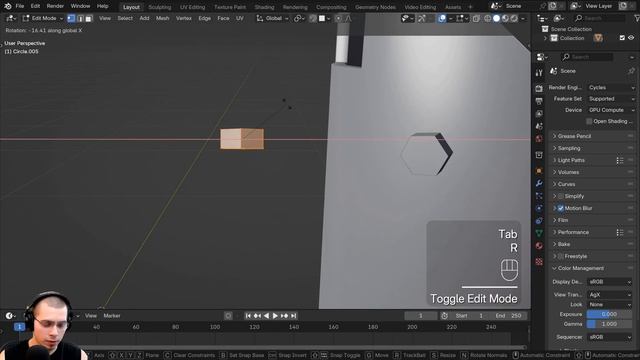Viewport: 640px width, 360px height.
Task: Open Physics properties tab
Action: click(539, 208)
